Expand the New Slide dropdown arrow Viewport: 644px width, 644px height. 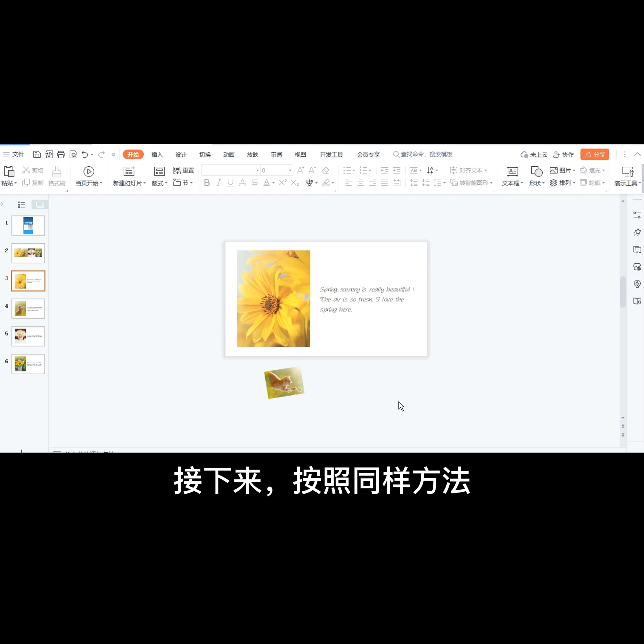(x=144, y=183)
